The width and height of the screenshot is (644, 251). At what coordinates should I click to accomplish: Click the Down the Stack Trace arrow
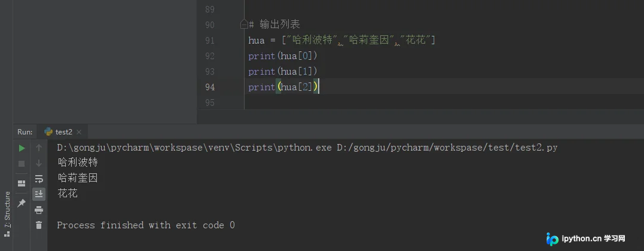39,164
